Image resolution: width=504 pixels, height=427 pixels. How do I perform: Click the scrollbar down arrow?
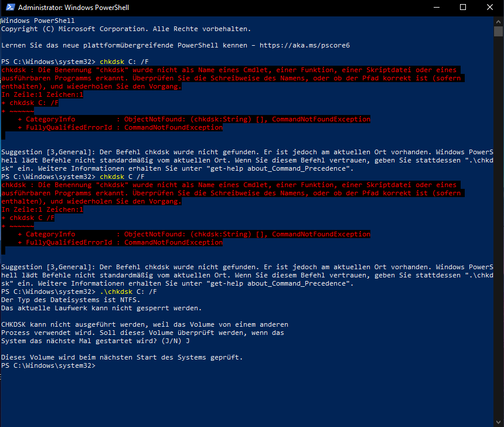[x=499, y=422]
